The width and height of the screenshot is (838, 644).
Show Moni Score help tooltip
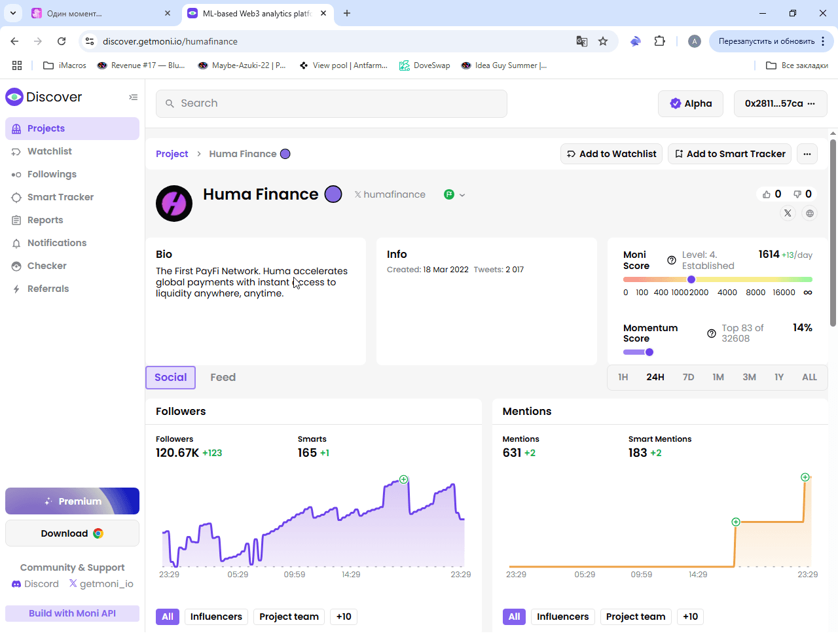672,260
